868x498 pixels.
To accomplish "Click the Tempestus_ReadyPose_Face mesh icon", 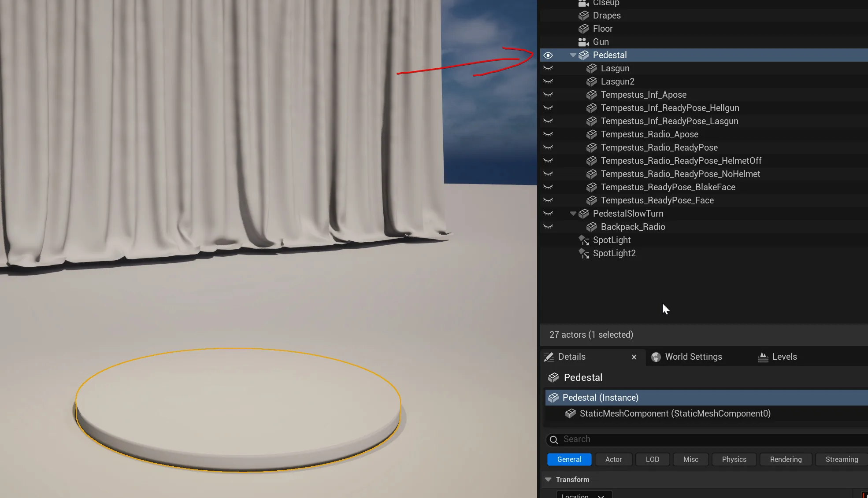I will (x=592, y=200).
